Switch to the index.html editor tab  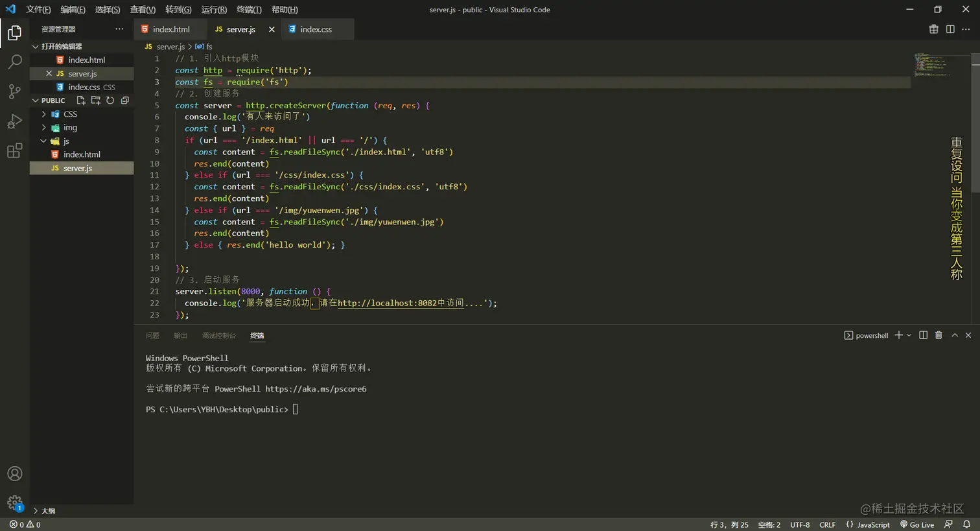pyautogui.click(x=170, y=29)
